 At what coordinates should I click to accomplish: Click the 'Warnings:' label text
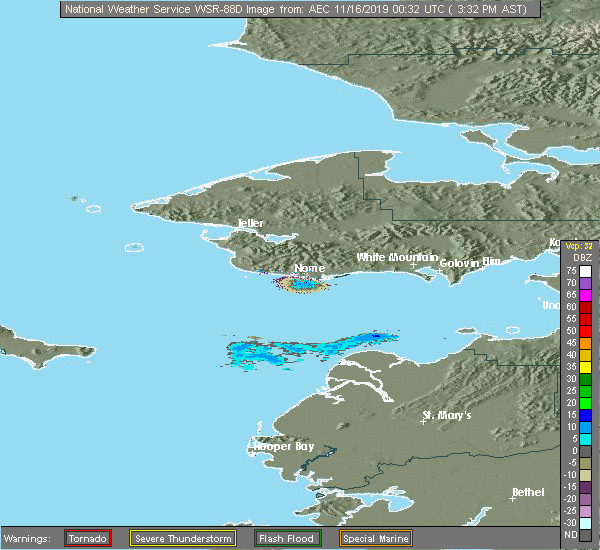(27, 539)
